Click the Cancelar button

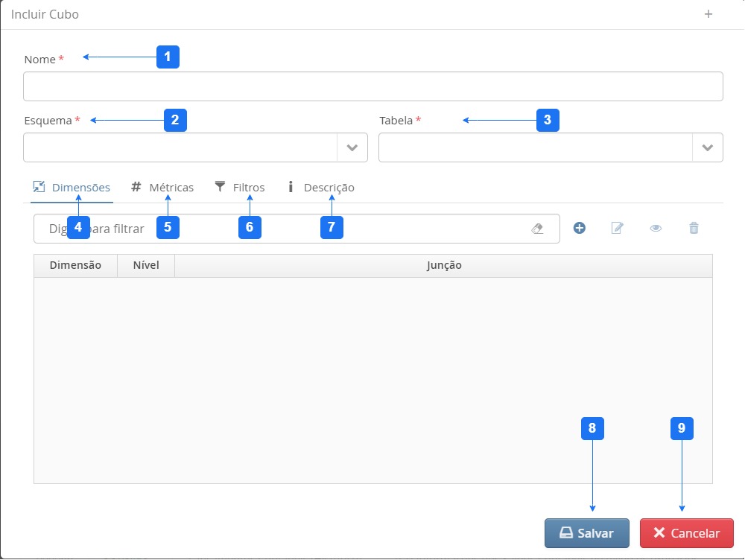(686, 533)
